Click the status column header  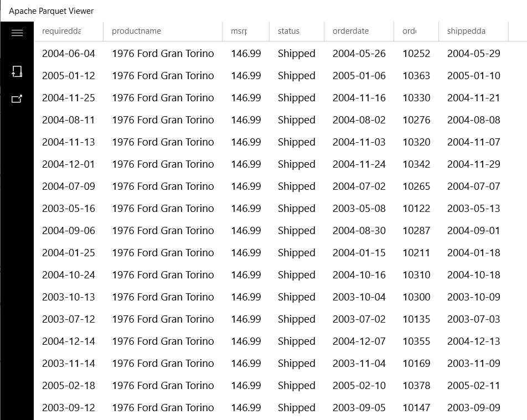point(288,31)
